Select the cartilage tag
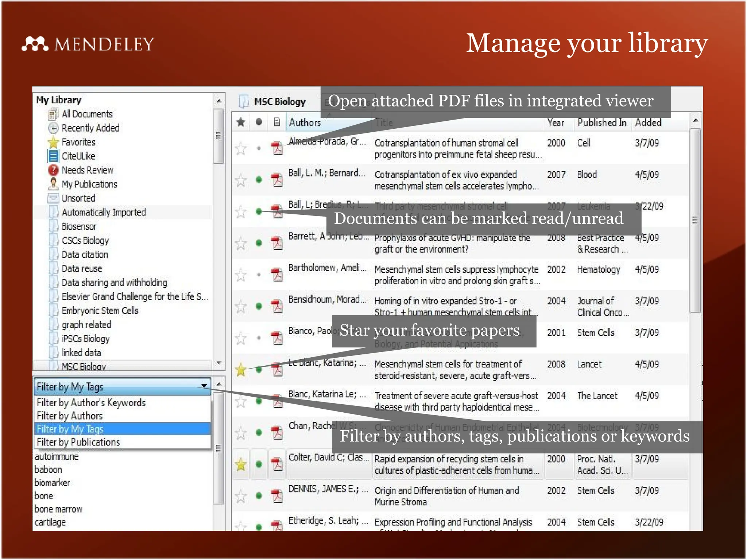747x560 pixels. coord(50,522)
